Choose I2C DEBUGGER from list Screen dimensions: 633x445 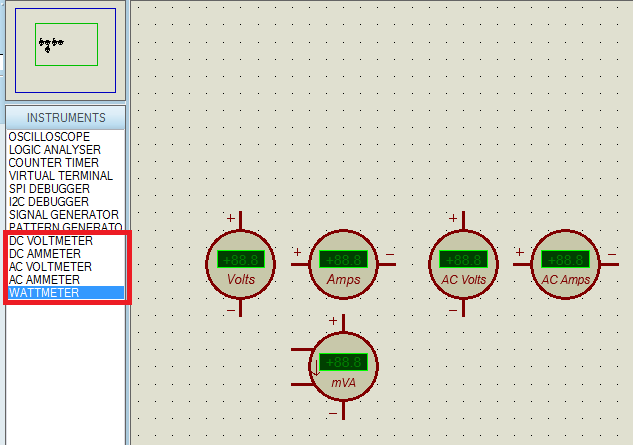(x=49, y=202)
